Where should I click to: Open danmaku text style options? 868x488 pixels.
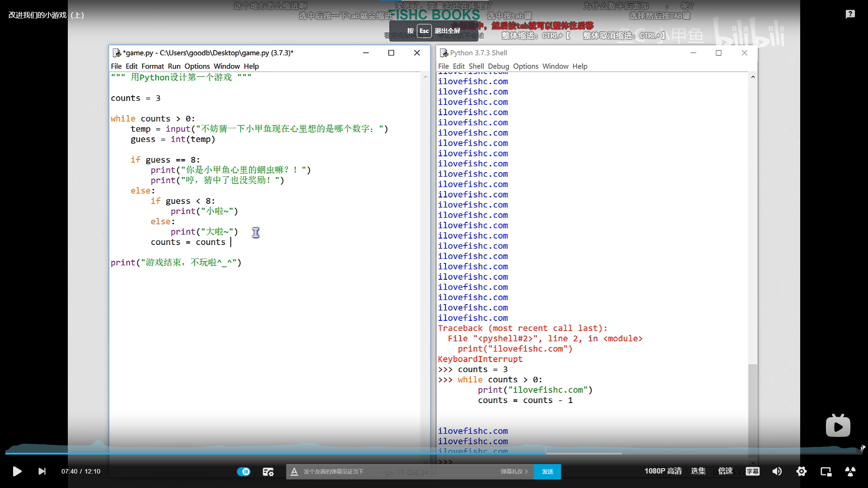[294, 471]
